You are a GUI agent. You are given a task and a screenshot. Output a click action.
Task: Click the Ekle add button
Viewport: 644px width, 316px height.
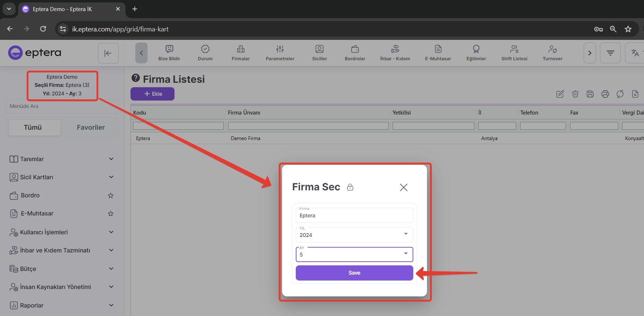tap(152, 94)
